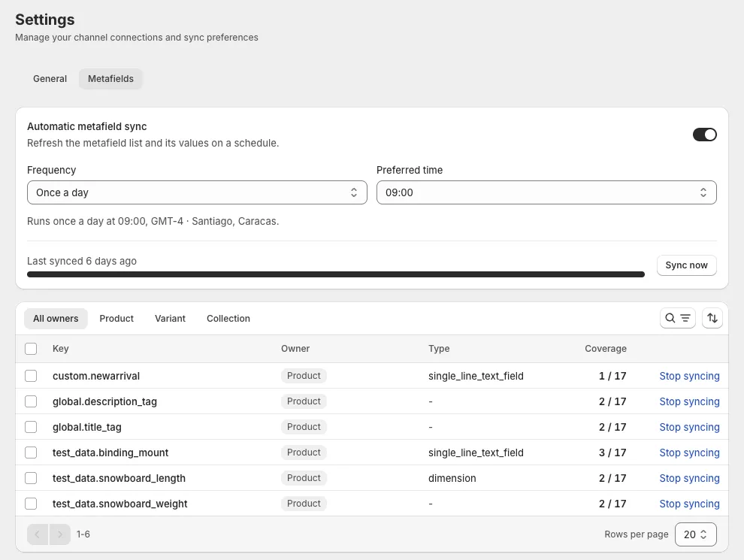Filter table by Variant owner tab

click(x=170, y=319)
